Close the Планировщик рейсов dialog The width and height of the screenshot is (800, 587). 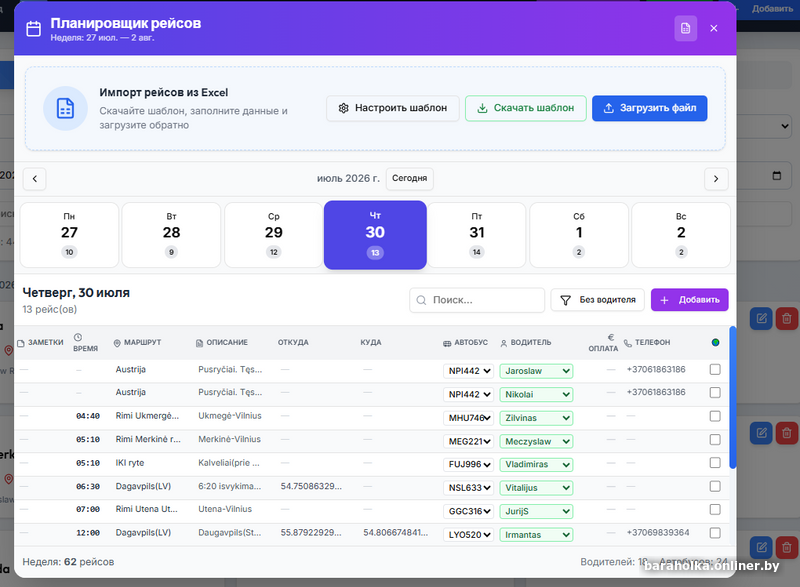click(714, 29)
